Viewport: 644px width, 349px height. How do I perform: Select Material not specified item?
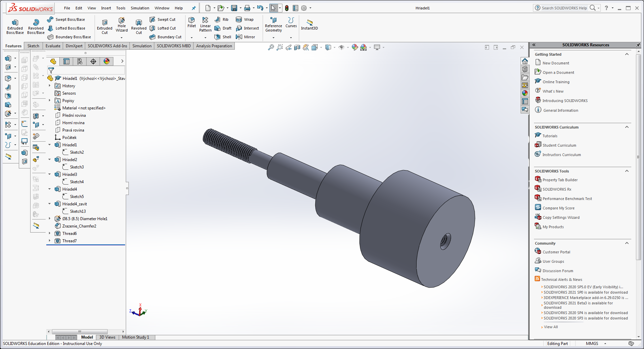pos(84,108)
